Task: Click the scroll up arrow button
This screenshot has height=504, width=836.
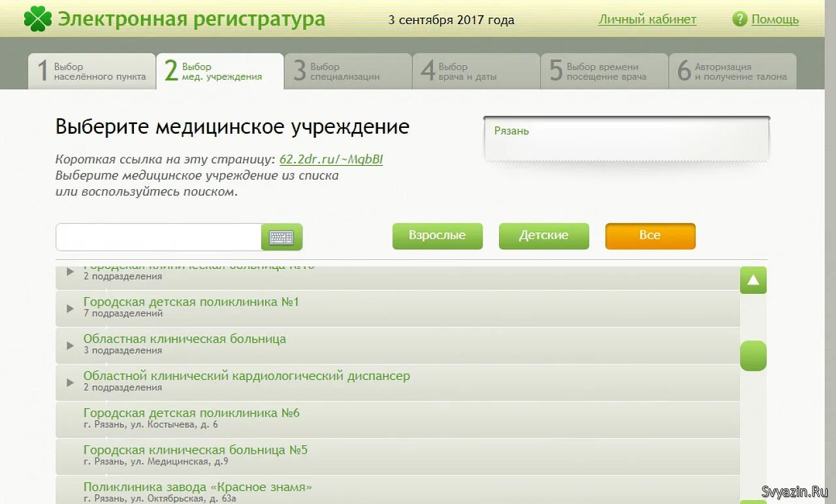Action: [x=753, y=280]
